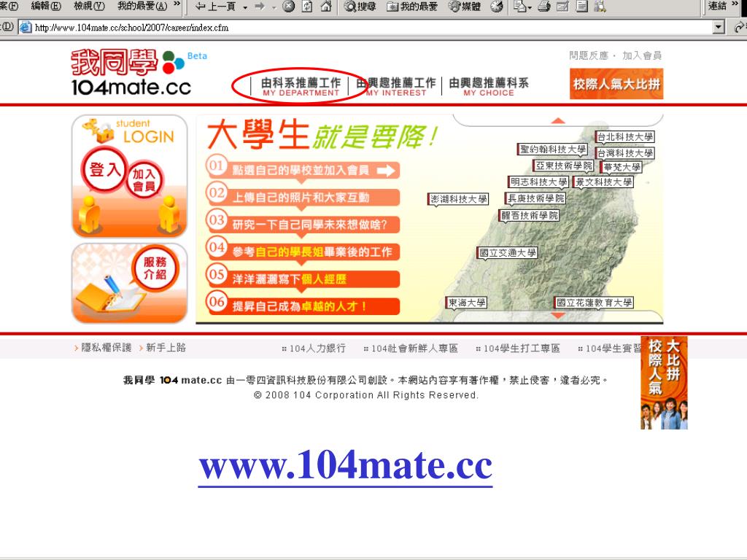Open the Mail icon dropdown arrow
747x560 pixels.
530,7
